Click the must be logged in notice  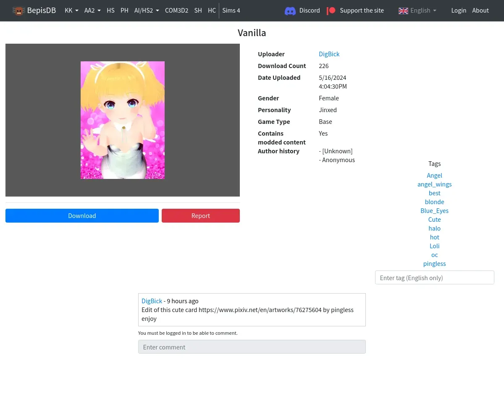point(188,333)
